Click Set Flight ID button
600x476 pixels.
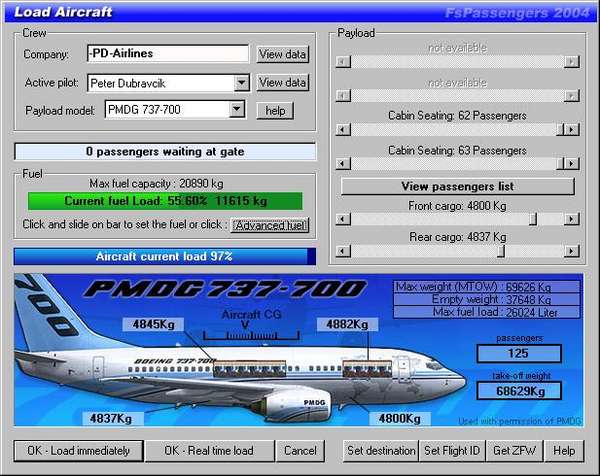(452, 451)
